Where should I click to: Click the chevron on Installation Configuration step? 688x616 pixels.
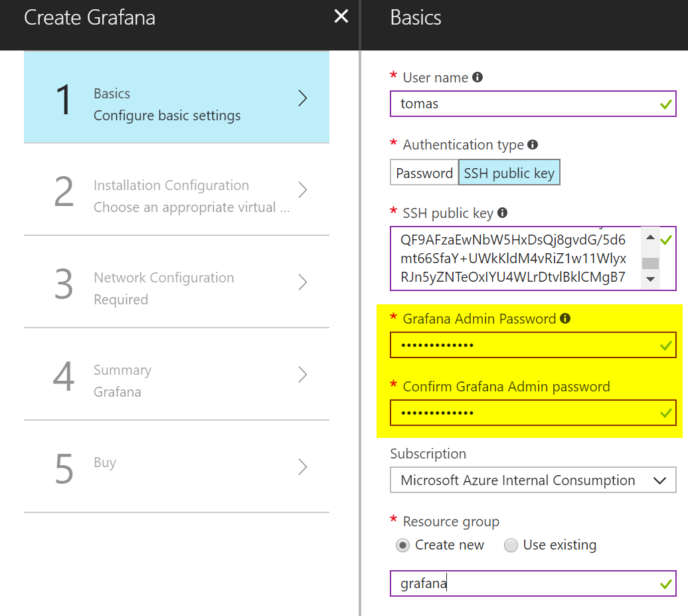(302, 189)
